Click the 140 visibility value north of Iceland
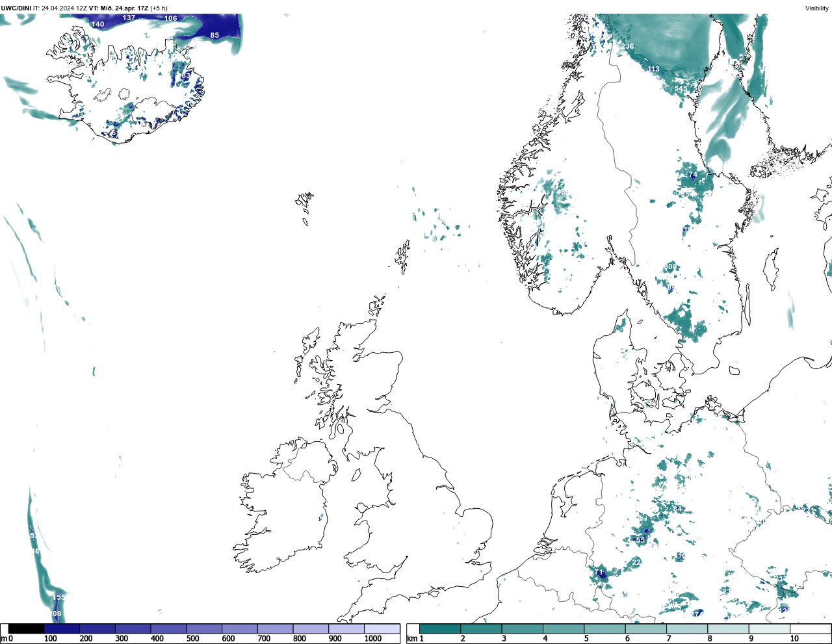 (97, 24)
